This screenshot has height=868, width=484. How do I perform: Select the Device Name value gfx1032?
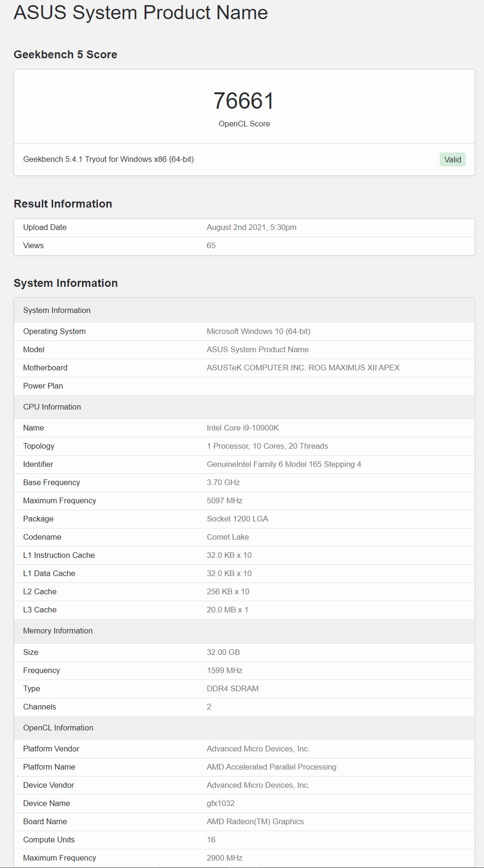(221, 803)
